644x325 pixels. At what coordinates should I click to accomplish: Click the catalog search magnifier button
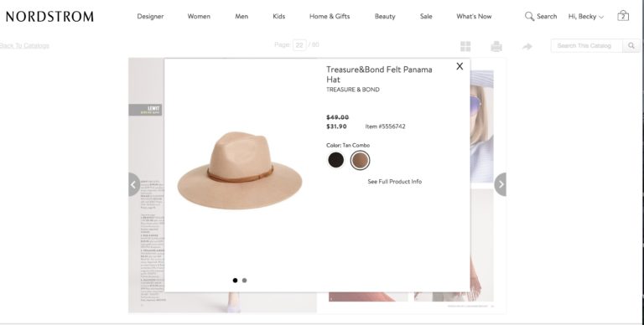(x=631, y=45)
